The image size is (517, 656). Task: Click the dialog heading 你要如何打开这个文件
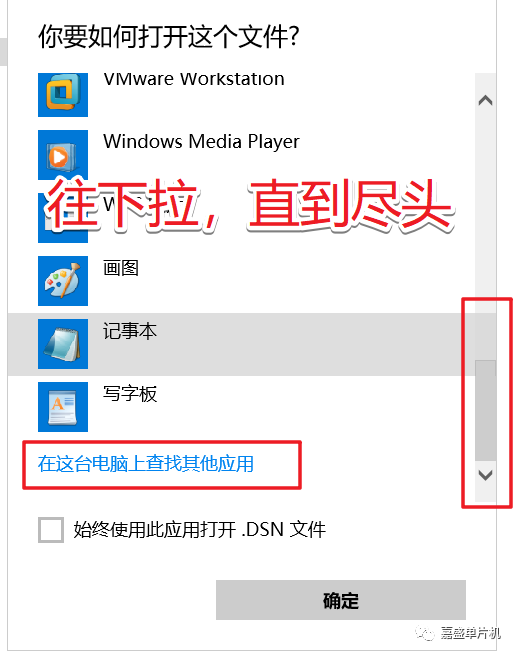pyautogui.click(x=169, y=36)
